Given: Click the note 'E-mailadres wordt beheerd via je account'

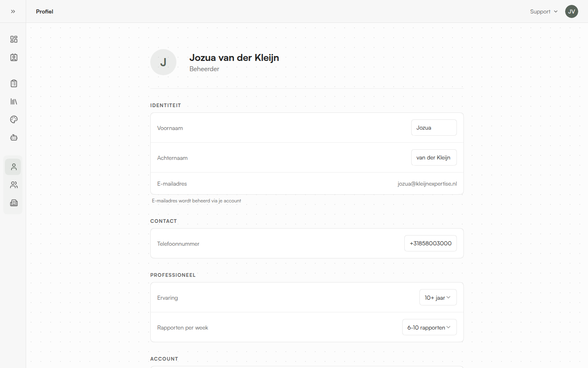Looking at the screenshot, I should [x=196, y=201].
